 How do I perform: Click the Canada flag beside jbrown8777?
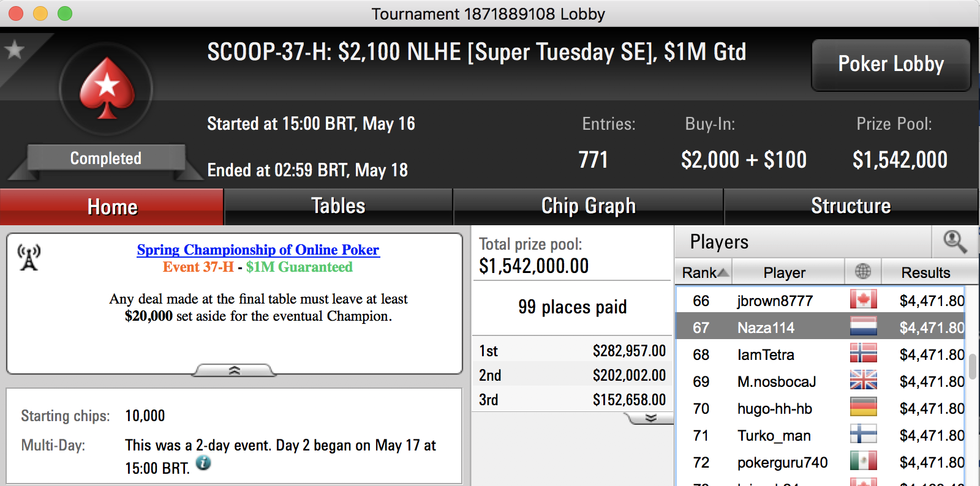click(863, 300)
